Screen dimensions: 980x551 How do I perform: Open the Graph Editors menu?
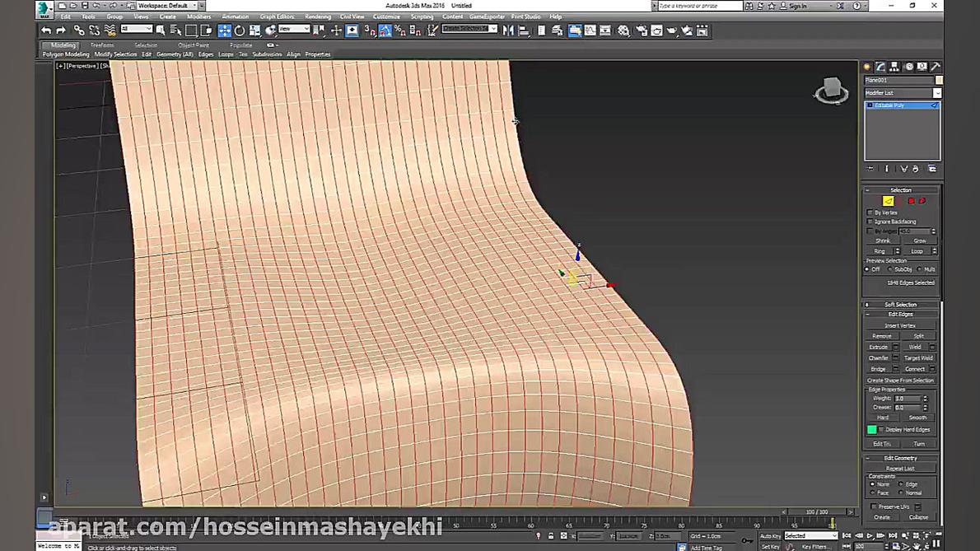click(277, 16)
